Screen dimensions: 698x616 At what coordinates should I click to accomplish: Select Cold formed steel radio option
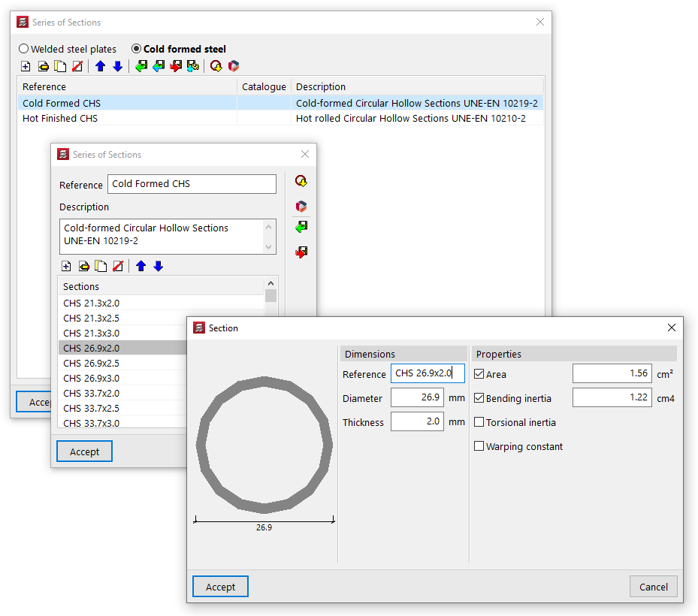179,49
